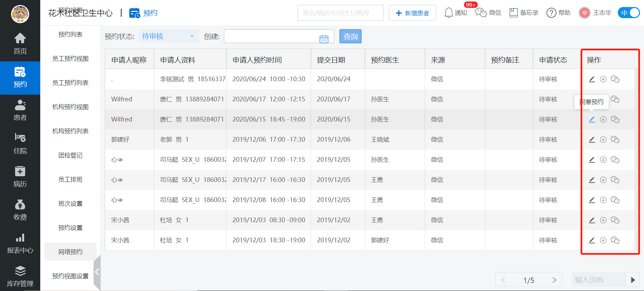Open the memo (备忘录) icon
Image resolution: width=644 pixels, height=291 pixels.
pyautogui.click(x=513, y=13)
